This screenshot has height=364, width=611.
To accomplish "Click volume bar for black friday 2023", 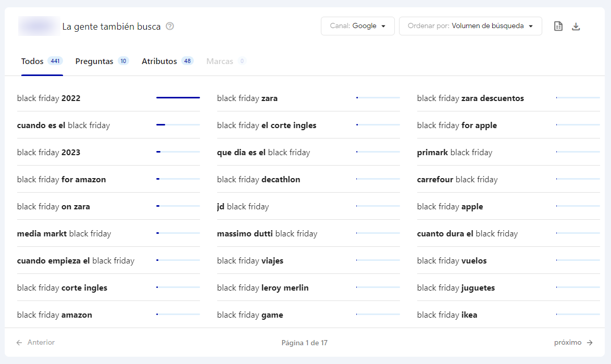I will (178, 152).
